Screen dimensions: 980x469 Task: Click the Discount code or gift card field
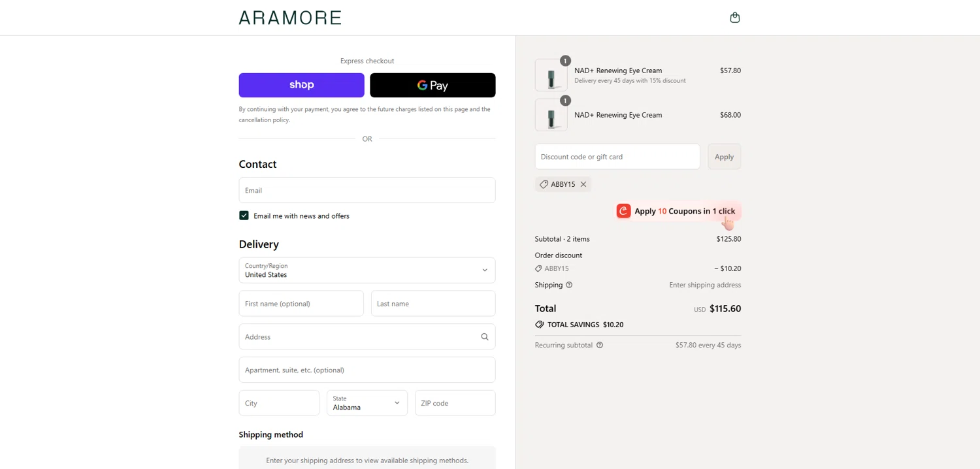(x=617, y=157)
